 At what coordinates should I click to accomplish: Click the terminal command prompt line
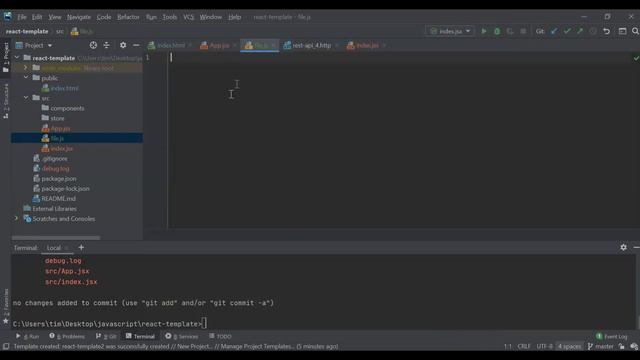pyautogui.click(x=110, y=324)
